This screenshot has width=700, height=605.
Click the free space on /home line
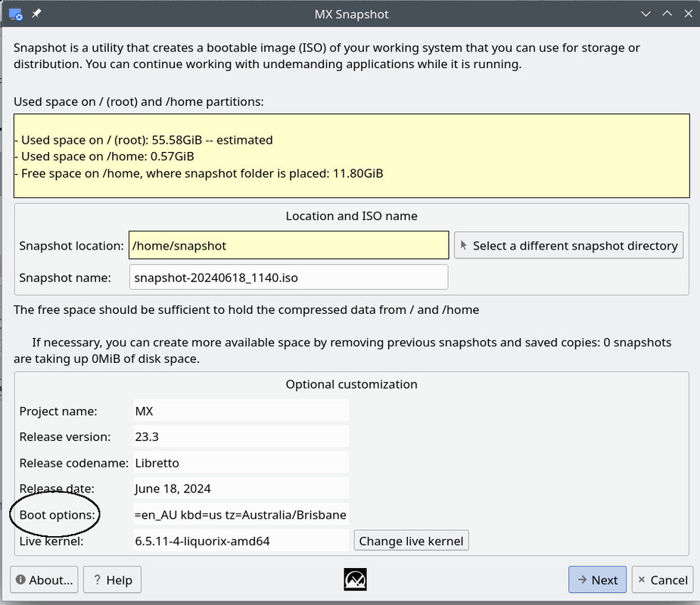click(199, 173)
